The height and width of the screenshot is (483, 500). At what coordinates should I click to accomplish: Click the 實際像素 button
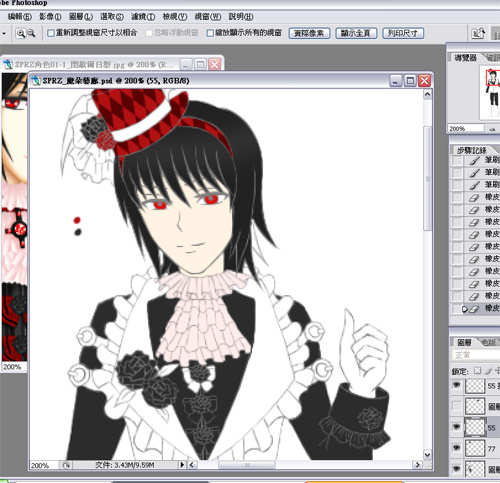click(309, 33)
